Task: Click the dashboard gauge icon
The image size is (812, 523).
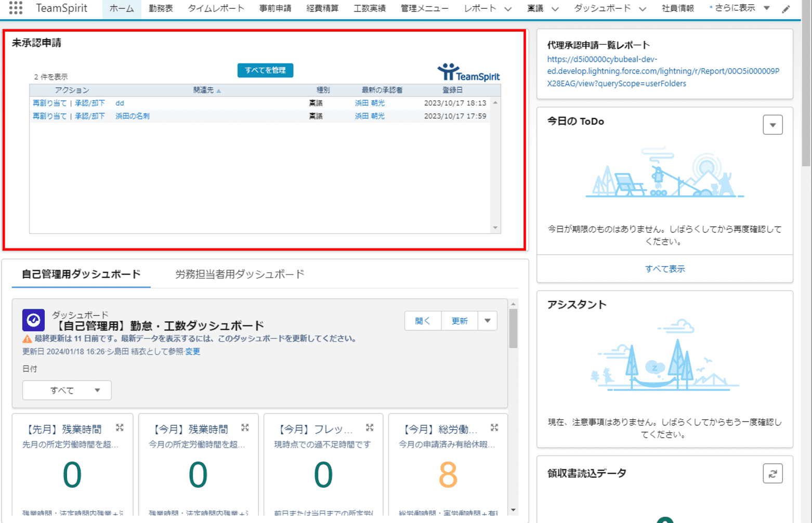Action: [33, 320]
